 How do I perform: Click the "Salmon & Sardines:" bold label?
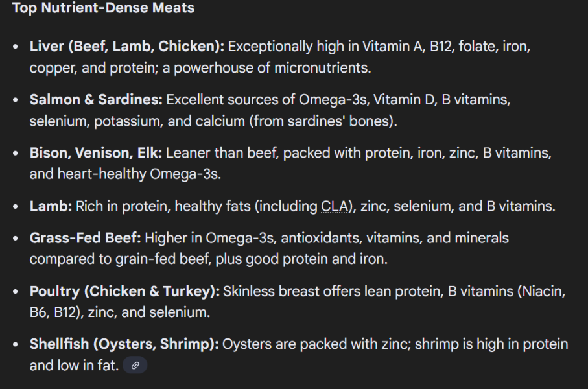[x=96, y=100]
